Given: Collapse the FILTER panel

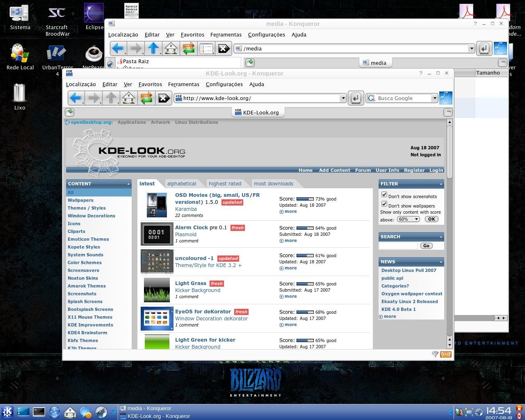Looking at the screenshot, I should (x=441, y=184).
